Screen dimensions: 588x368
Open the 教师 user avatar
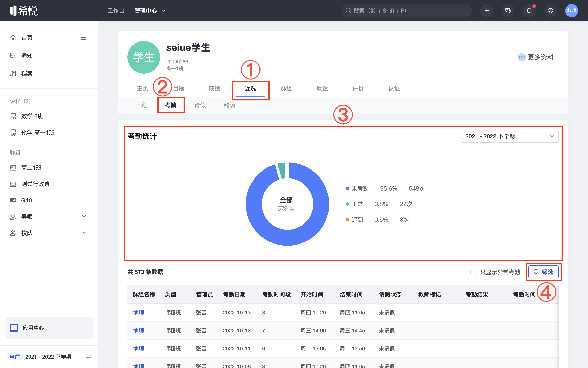[571, 11]
